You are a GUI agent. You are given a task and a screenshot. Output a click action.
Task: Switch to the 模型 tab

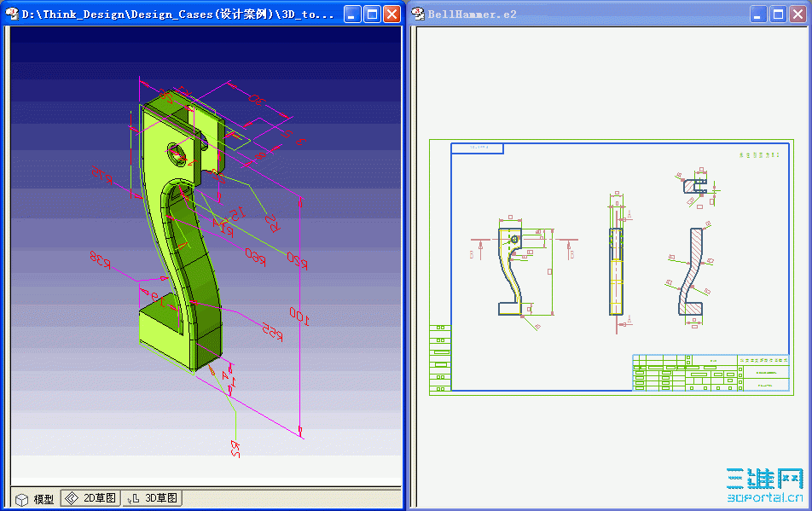(x=35, y=499)
